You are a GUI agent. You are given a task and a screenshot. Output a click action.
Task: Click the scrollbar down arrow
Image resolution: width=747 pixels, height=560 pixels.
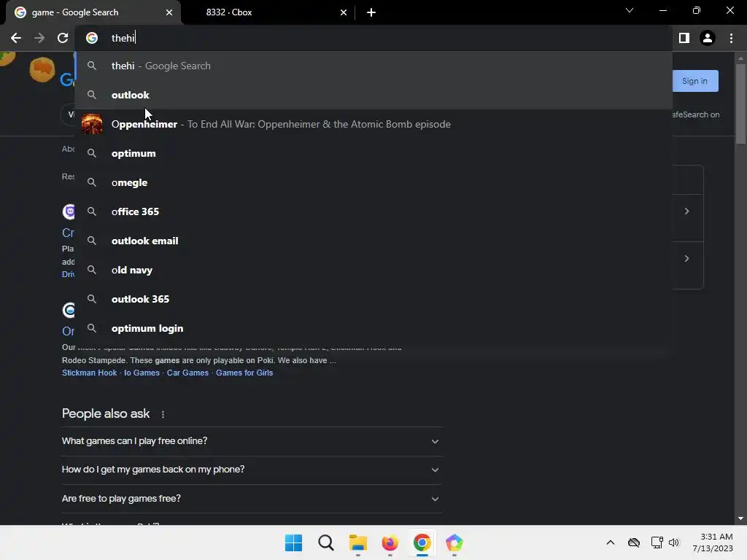(x=740, y=518)
